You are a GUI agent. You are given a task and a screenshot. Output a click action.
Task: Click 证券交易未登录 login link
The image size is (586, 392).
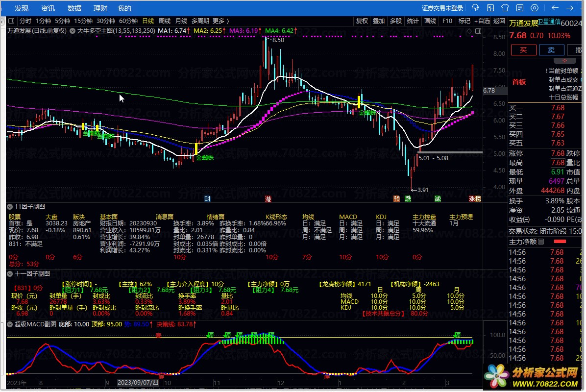coord(442,8)
